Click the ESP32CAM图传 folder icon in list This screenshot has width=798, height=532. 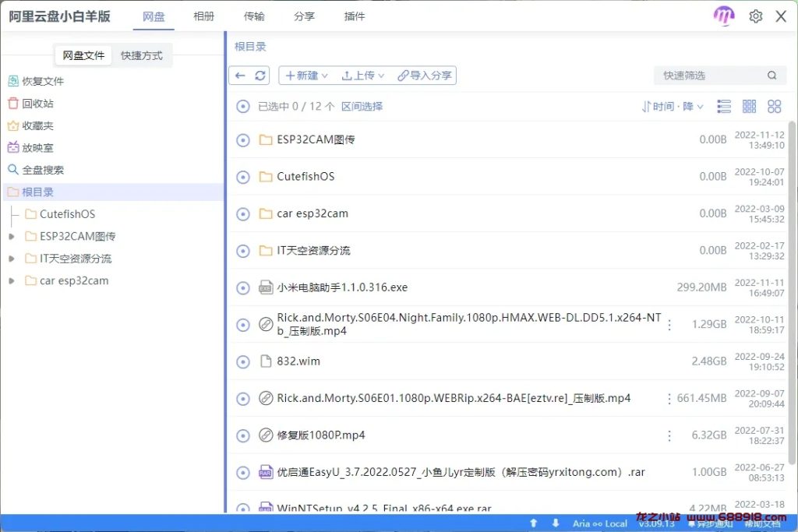pos(266,139)
